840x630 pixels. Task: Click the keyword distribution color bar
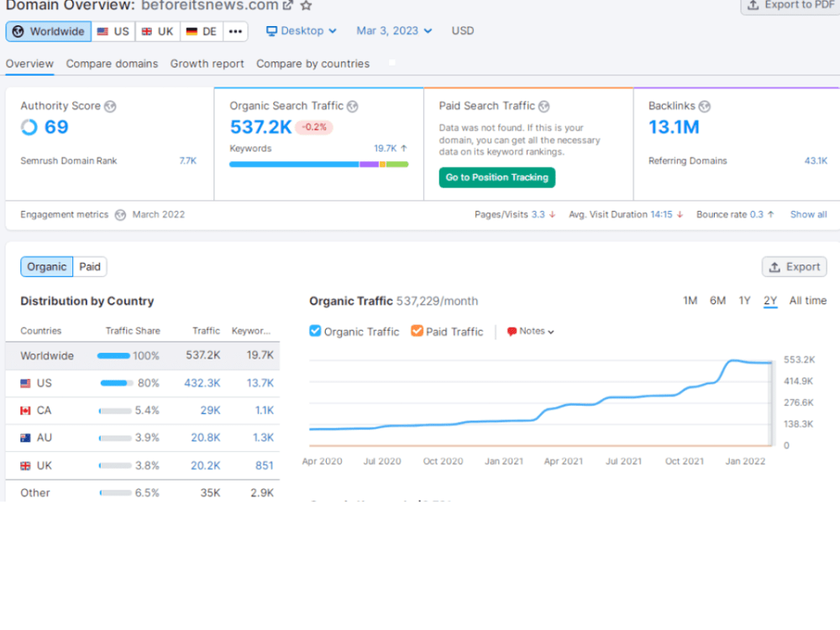tap(318, 165)
